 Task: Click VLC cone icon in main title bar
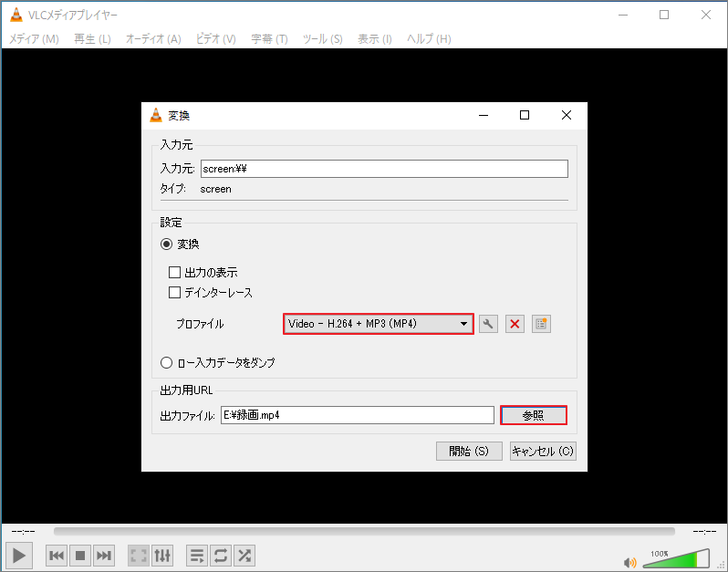click(16, 15)
